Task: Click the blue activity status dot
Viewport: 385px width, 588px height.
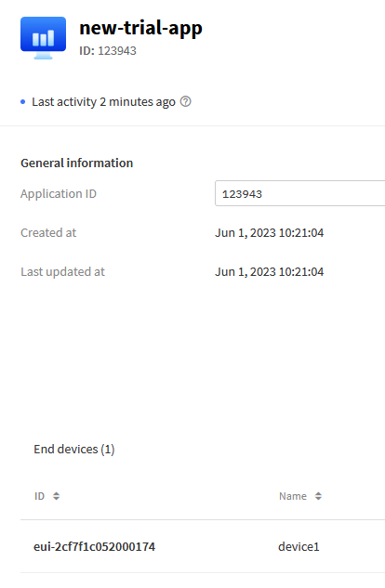Action: (23, 101)
